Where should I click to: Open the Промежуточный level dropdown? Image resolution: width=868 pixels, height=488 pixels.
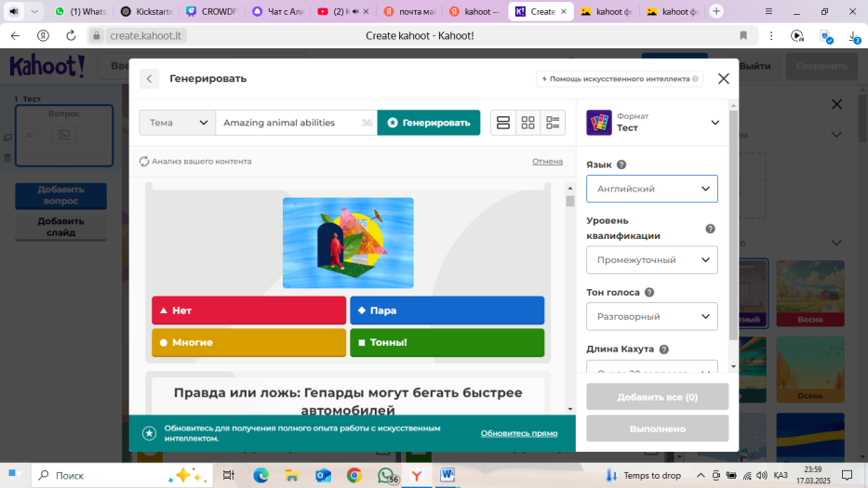(x=652, y=260)
